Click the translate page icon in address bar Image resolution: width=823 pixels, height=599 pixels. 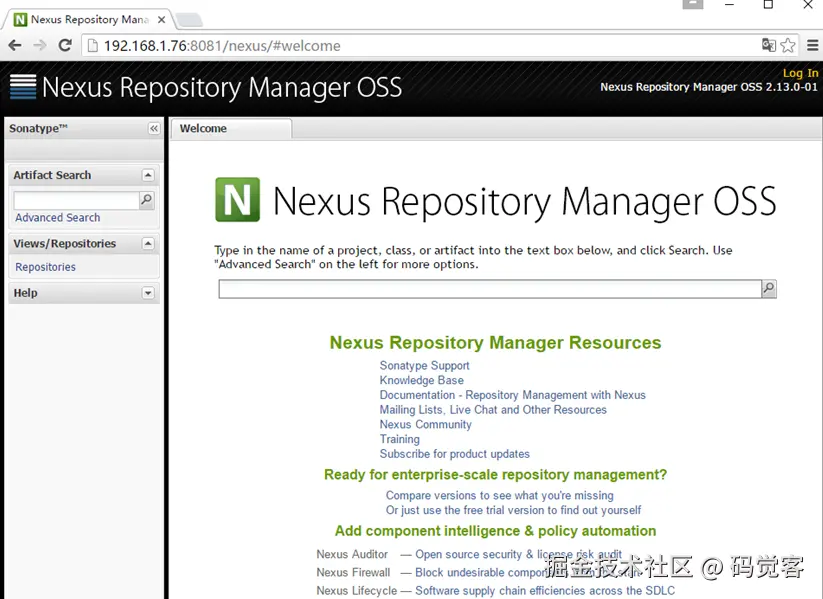coord(768,46)
